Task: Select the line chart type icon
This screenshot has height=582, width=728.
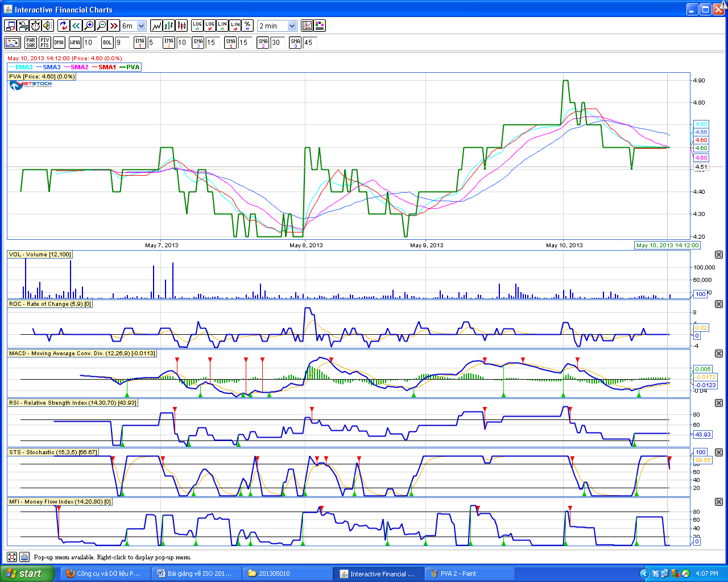Action: (x=156, y=26)
